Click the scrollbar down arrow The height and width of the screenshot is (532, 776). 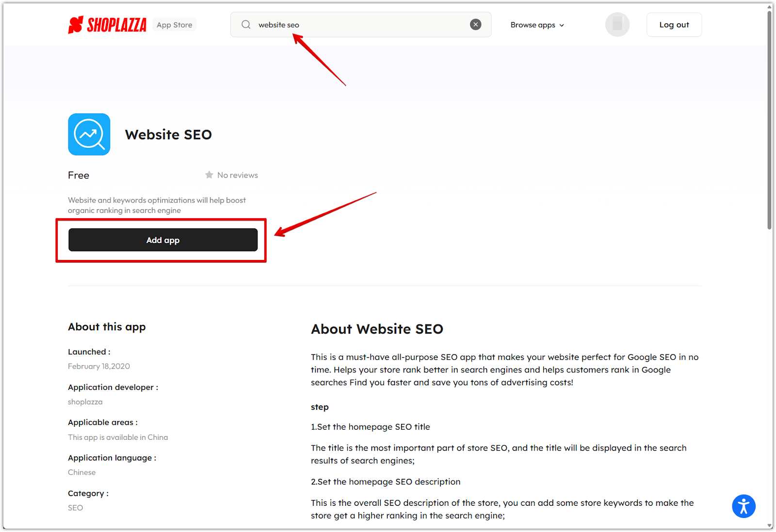(770, 526)
